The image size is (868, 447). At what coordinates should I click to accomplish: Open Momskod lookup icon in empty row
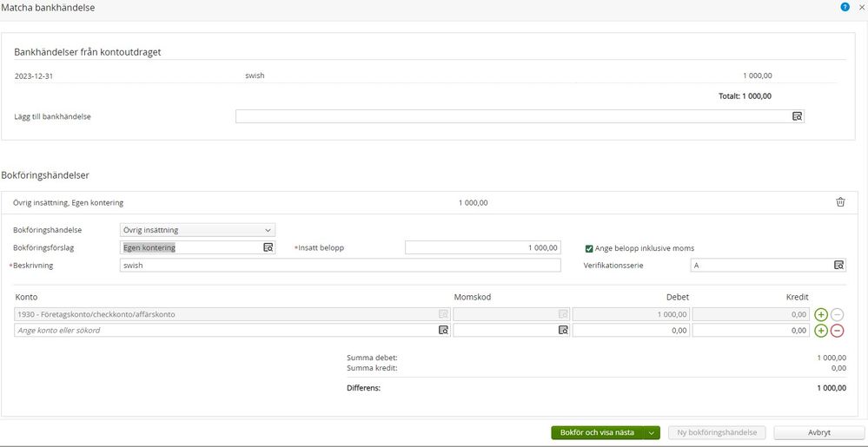562,331
